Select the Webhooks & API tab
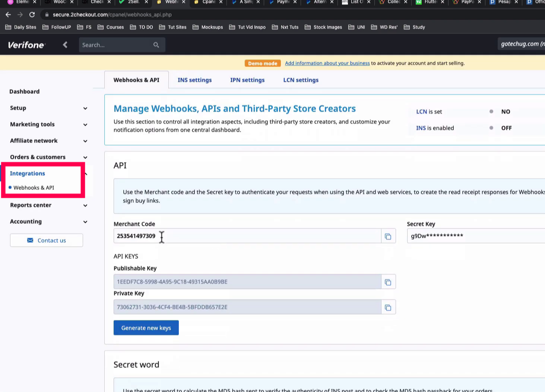Viewport: 545px width, 392px height. (x=136, y=80)
